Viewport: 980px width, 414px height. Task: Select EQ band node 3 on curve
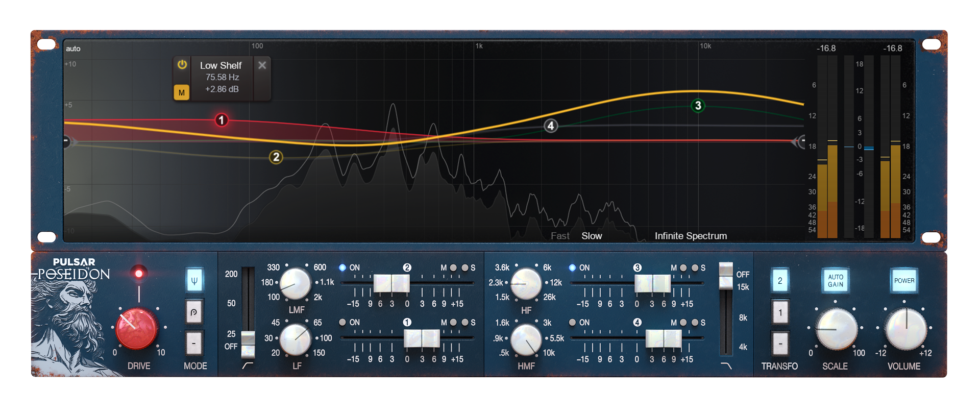[698, 106]
